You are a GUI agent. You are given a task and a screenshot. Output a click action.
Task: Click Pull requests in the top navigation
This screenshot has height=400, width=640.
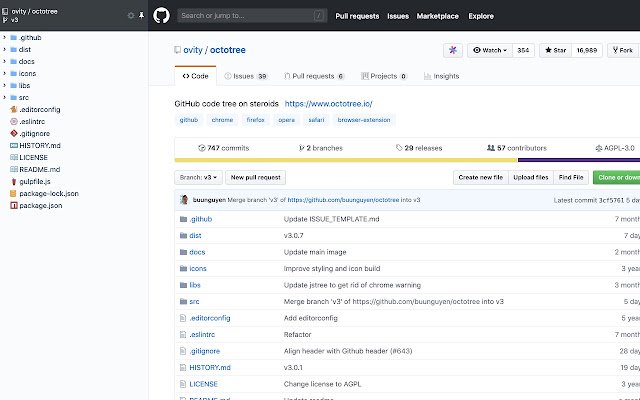pyautogui.click(x=357, y=16)
